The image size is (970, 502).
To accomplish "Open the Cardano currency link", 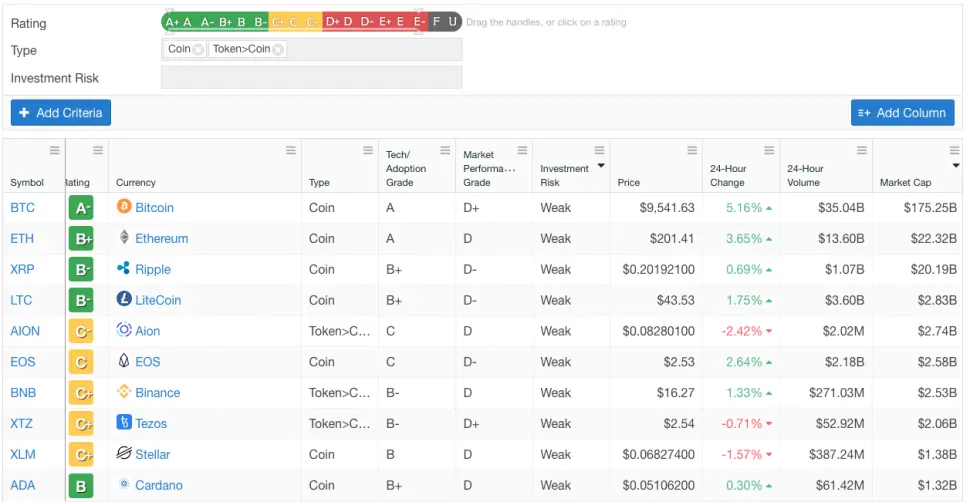I will tap(159, 485).
